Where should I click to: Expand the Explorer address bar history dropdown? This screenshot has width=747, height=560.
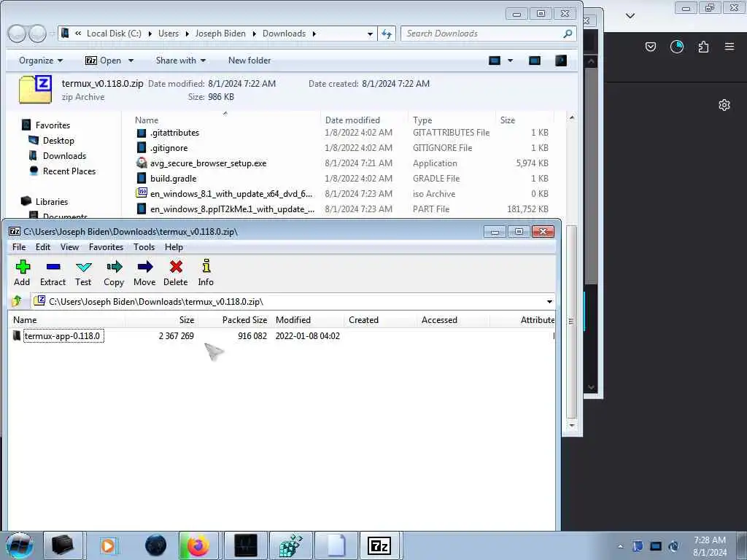(x=370, y=34)
